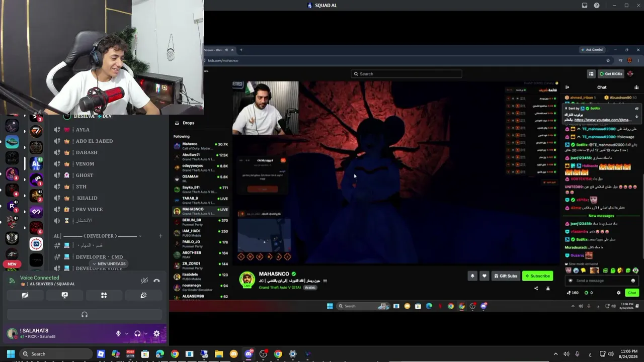Expand headphone output options arrow
The width and height of the screenshot is (644, 362).
146,333
